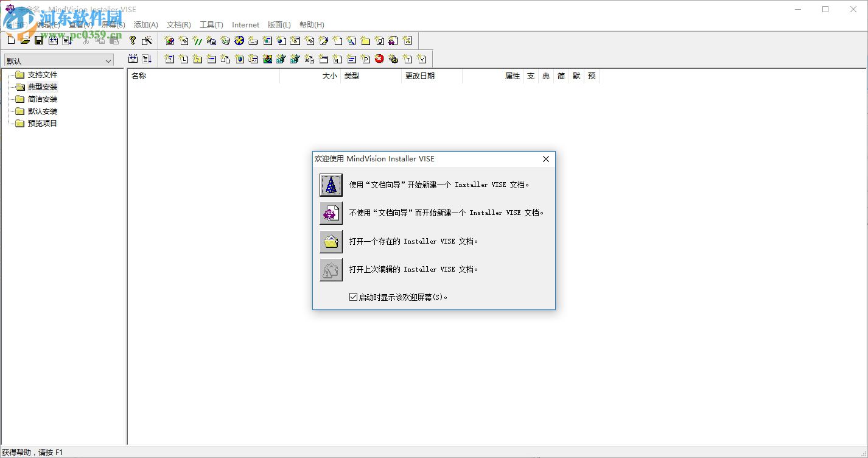Open the 默认 combo box dropdown
Image resolution: width=868 pixels, height=458 pixels.
pyautogui.click(x=108, y=61)
